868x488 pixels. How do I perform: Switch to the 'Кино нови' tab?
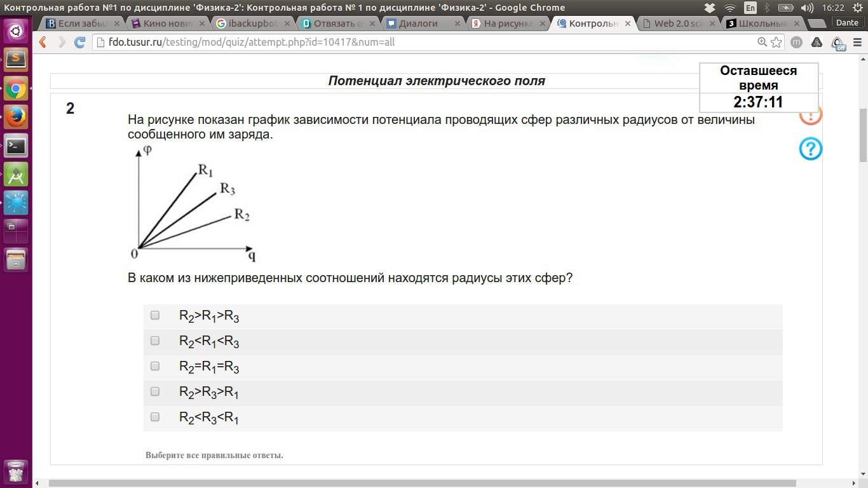pyautogui.click(x=166, y=24)
